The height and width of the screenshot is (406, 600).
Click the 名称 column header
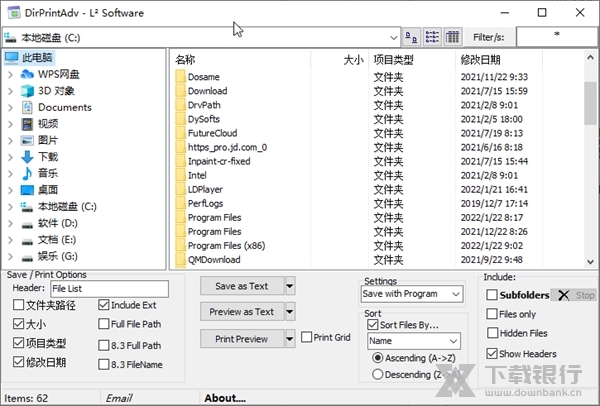point(186,60)
